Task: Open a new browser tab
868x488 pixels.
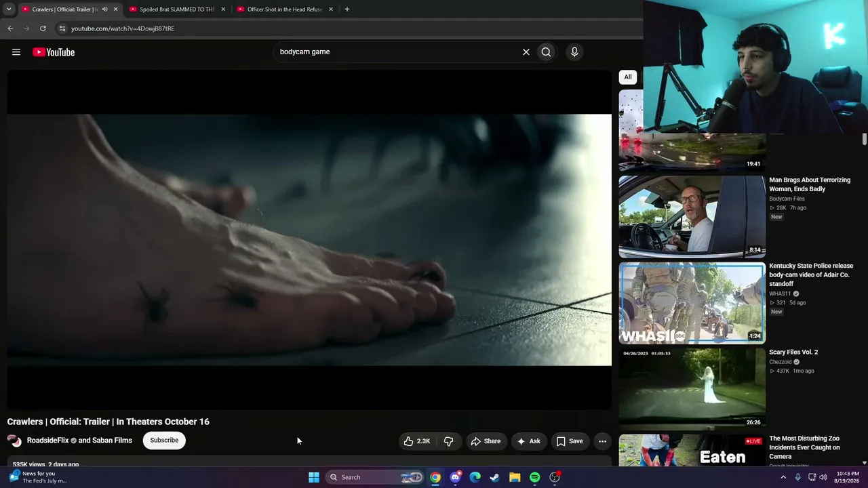Action: tap(347, 9)
